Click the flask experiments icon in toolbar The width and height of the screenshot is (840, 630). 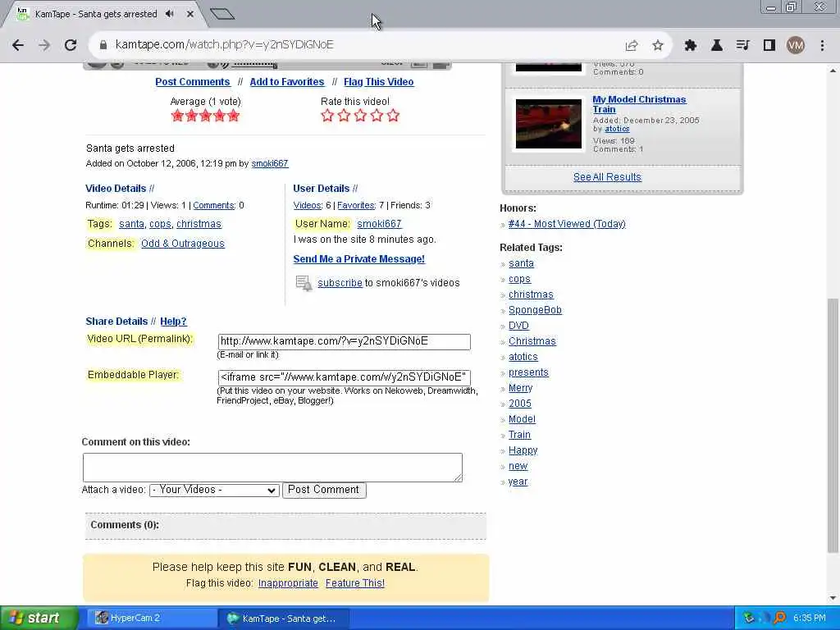click(716, 46)
